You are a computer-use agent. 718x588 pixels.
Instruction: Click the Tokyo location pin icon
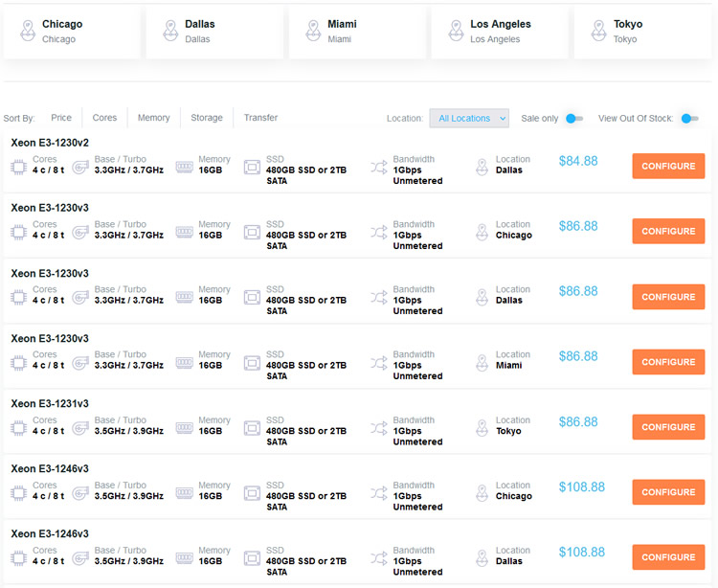click(598, 31)
